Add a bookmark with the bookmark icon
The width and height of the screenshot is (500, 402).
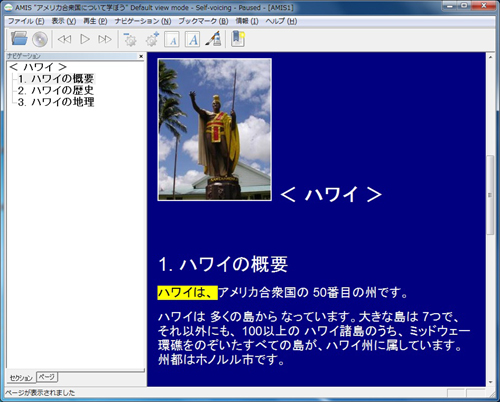point(238,39)
